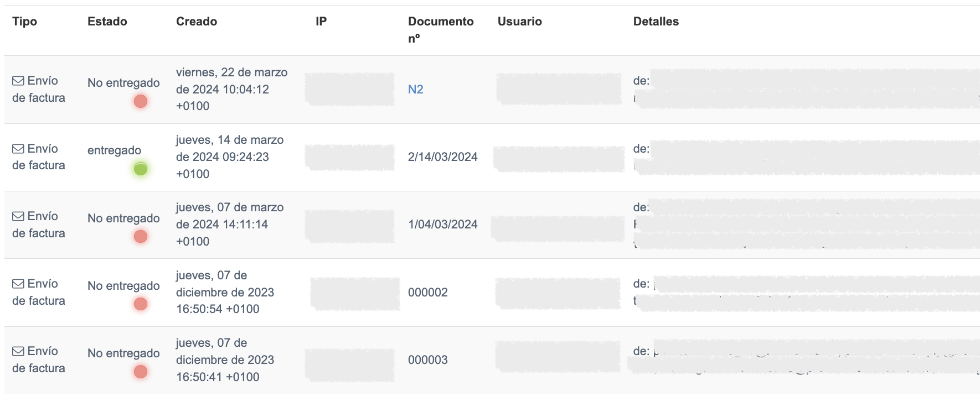Click document number 2/14/03/2024
The image size is (980, 396).
tap(442, 157)
